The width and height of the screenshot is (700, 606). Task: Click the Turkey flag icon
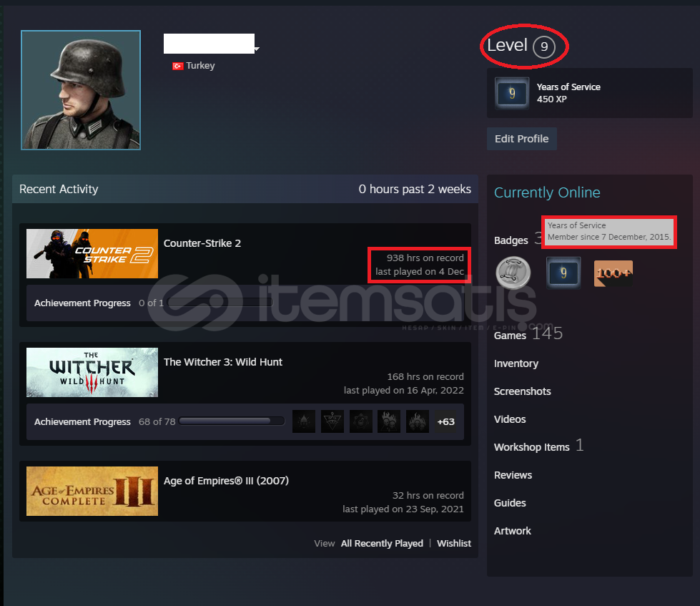177,66
